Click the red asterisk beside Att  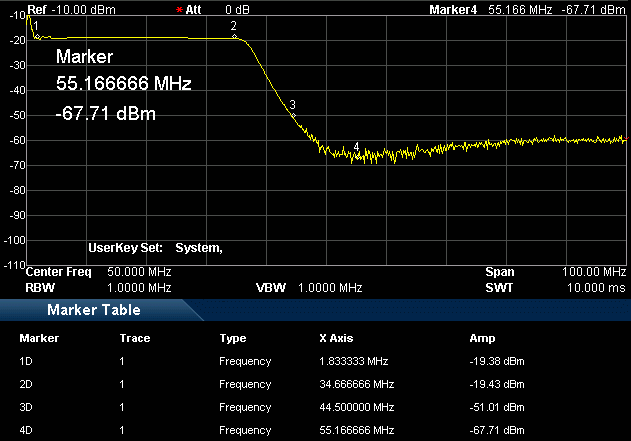(179, 9)
